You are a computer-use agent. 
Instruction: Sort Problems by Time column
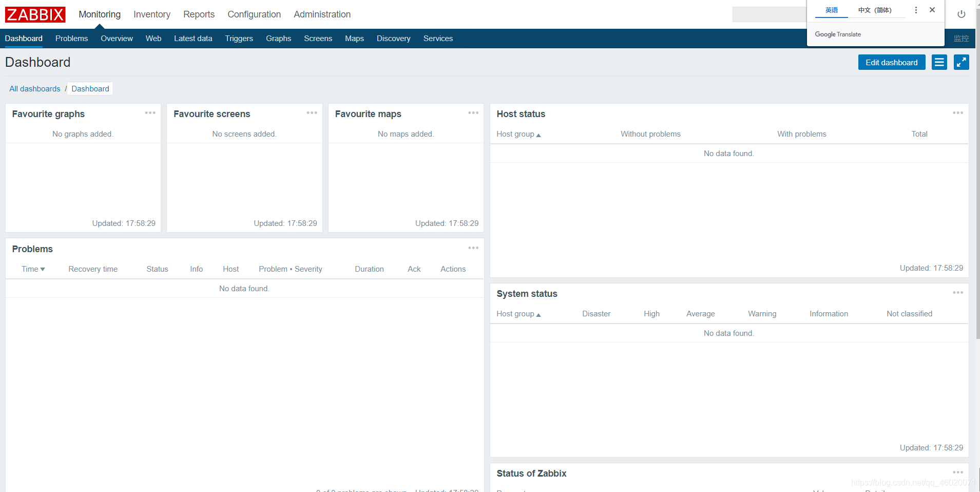(33, 269)
